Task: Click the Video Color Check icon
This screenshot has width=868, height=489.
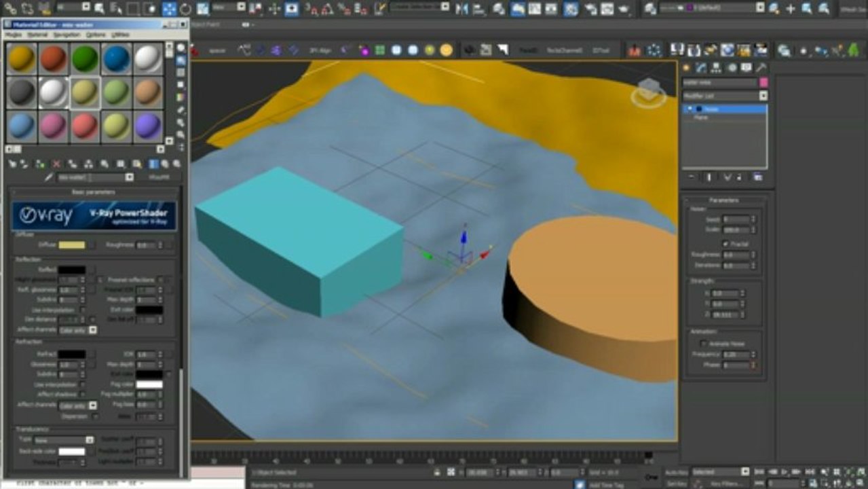Action: pos(181,97)
